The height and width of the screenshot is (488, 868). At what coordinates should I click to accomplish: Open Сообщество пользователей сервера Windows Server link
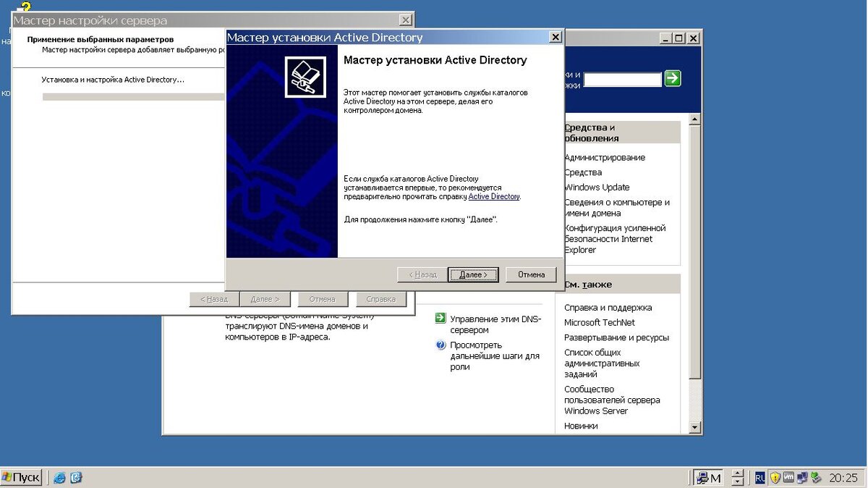pyautogui.click(x=612, y=400)
